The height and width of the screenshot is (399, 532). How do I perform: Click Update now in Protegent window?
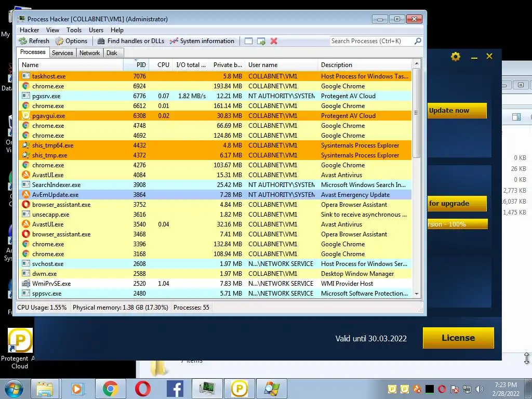tap(457, 111)
